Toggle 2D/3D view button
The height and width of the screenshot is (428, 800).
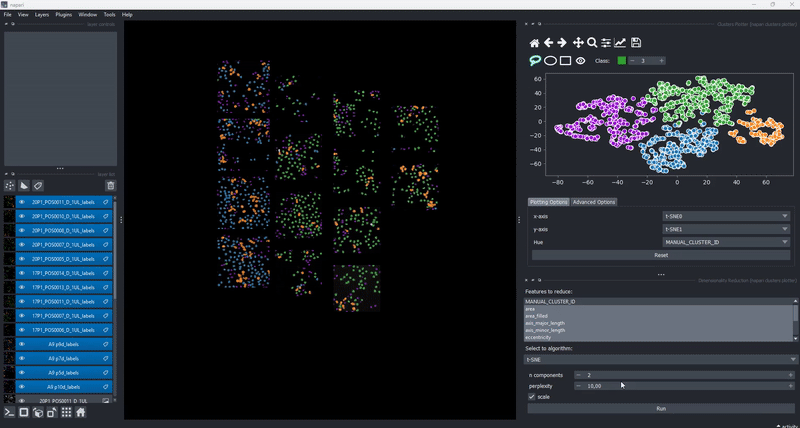click(x=23, y=412)
